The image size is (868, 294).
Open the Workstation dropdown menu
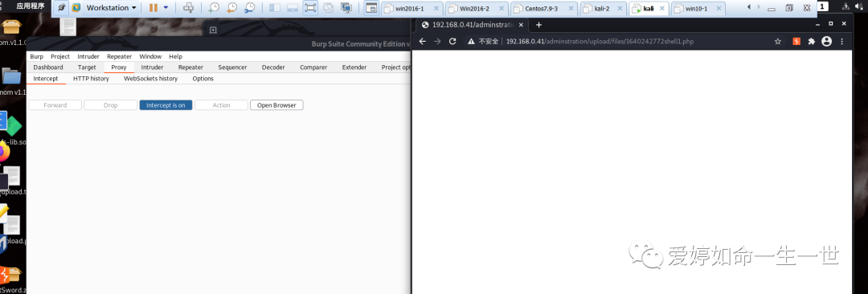(111, 8)
